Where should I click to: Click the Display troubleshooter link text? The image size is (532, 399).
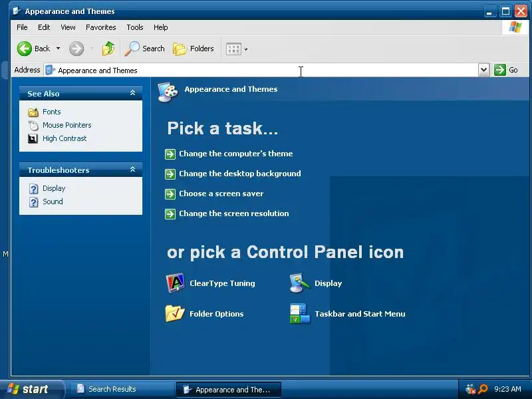coord(54,188)
